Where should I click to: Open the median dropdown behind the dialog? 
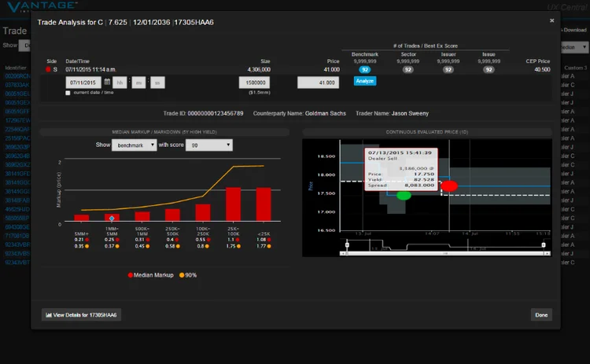574,47
